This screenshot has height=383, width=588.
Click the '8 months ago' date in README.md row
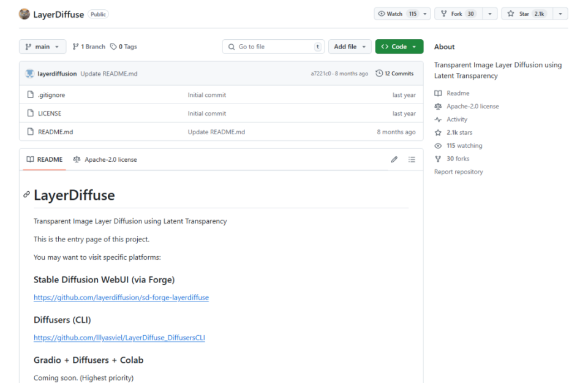pyautogui.click(x=396, y=132)
